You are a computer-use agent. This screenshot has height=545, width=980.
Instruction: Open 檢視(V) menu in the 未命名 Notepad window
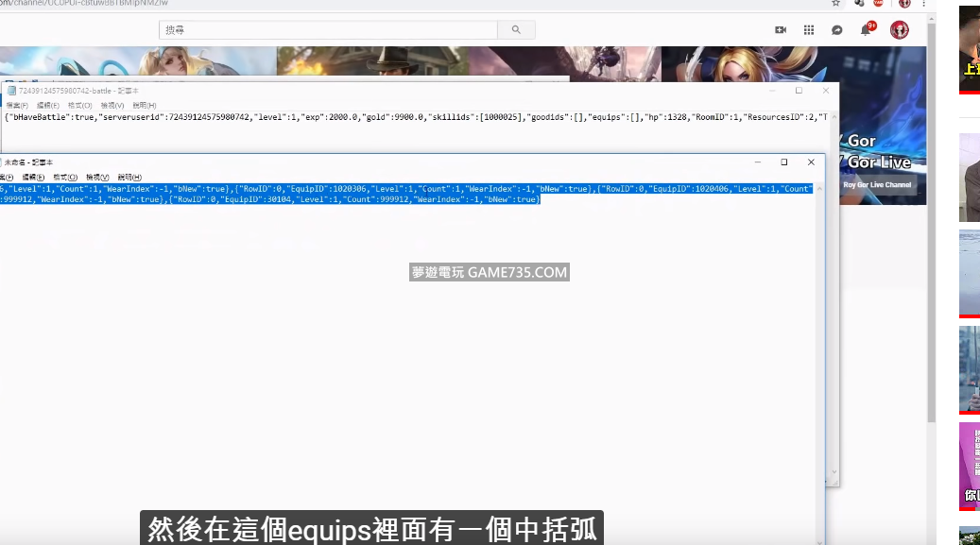click(x=97, y=178)
